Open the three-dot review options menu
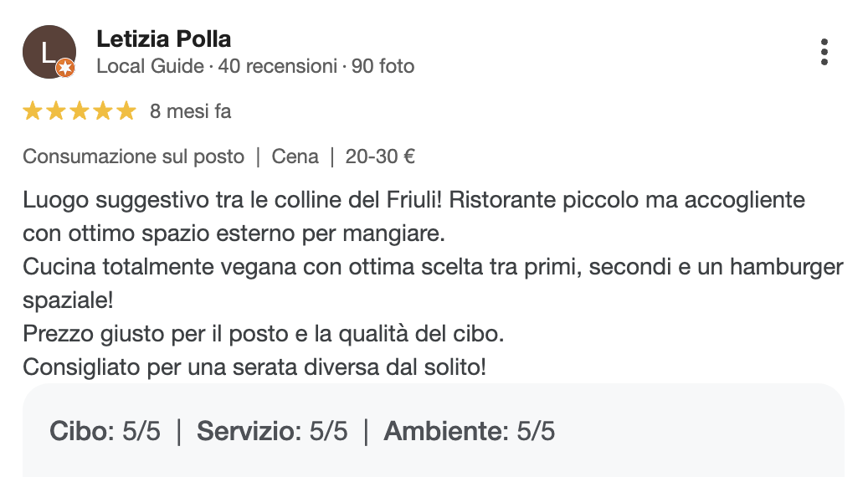This screenshot has height=477, width=868. click(x=824, y=52)
